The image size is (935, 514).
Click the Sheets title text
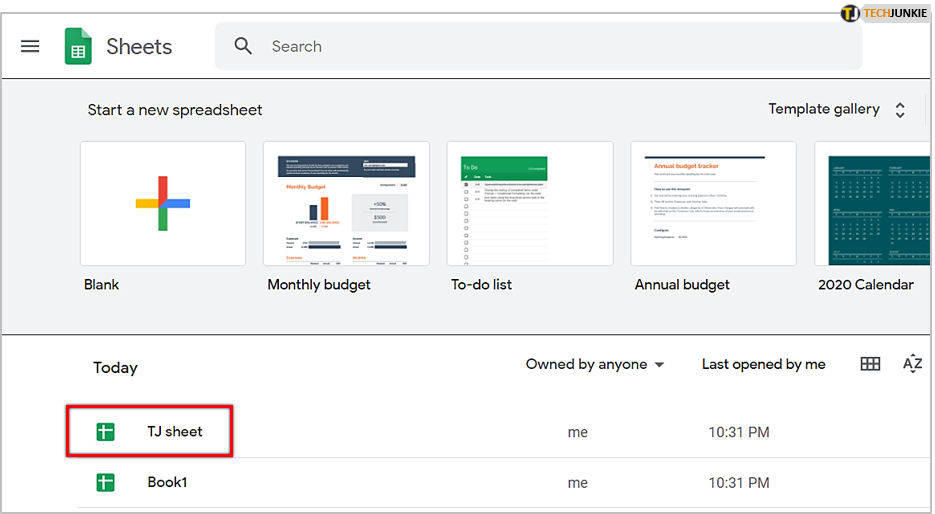tap(139, 47)
